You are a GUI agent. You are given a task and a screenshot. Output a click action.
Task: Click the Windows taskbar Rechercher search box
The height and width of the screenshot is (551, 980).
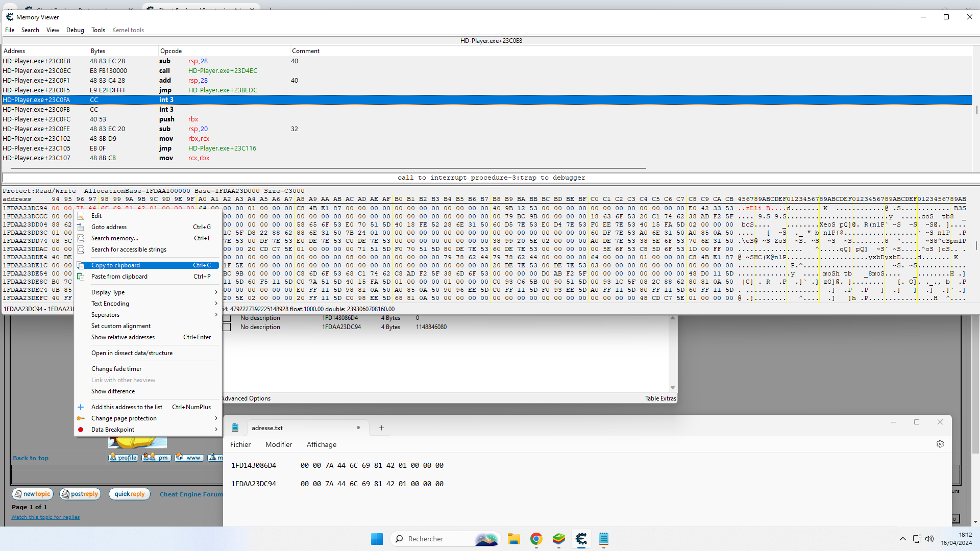pyautogui.click(x=426, y=539)
